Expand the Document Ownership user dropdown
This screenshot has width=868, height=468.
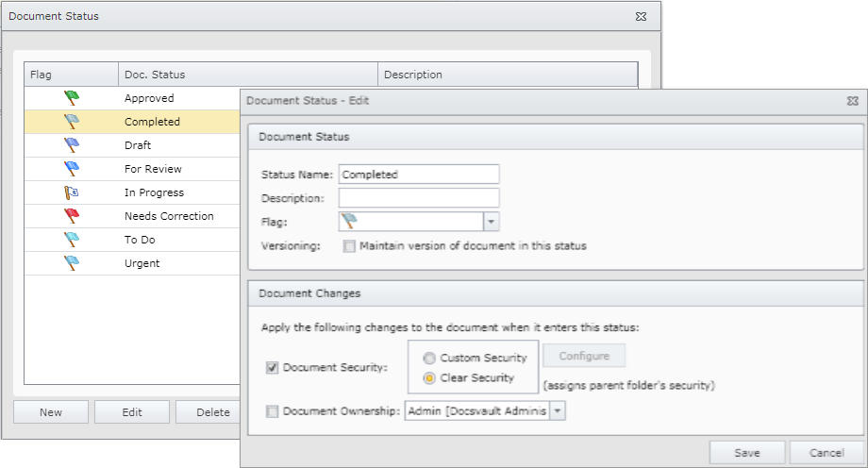(557, 411)
